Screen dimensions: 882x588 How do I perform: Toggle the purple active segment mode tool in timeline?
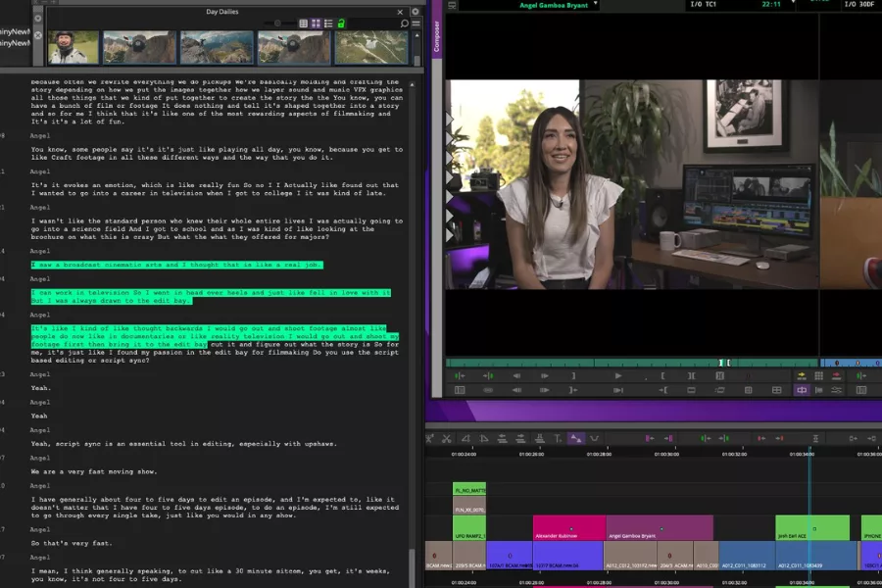576,438
